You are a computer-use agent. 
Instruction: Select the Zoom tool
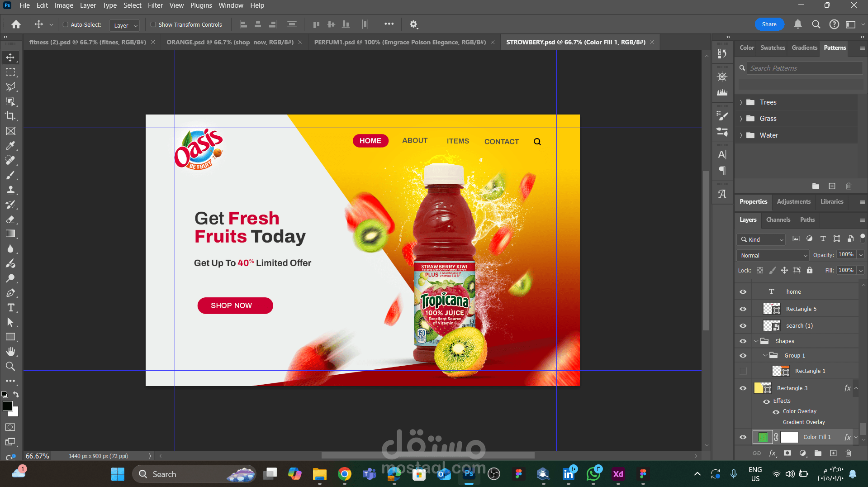coord(10,366)
